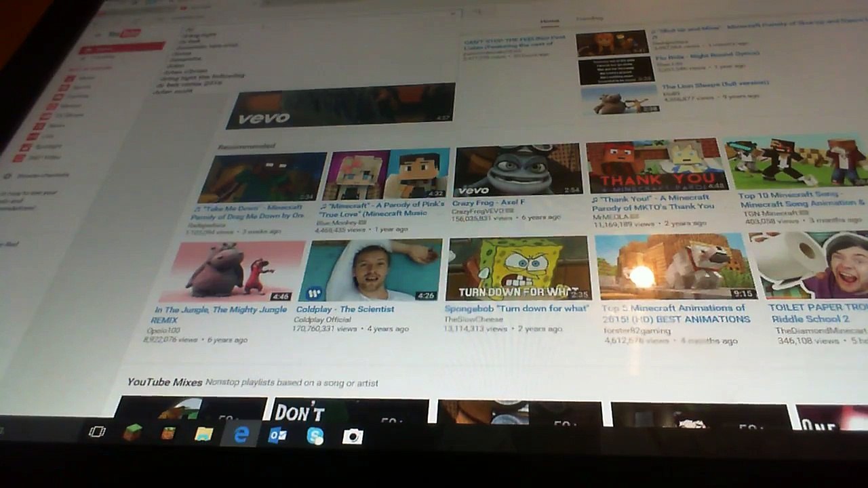Launch the Camera app from taskbar
Image resolution: width=868 pixels, height=488 pixels.
point(353,436)
